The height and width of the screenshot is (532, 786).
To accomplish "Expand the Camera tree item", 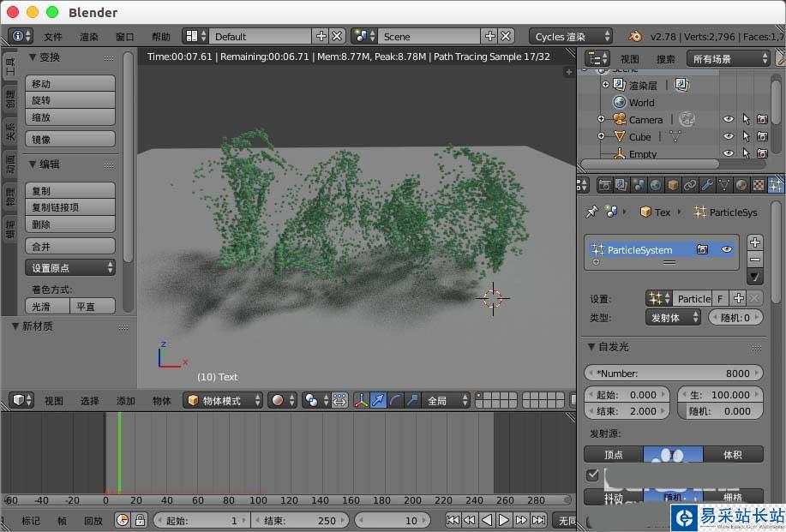I will point(601,119).
